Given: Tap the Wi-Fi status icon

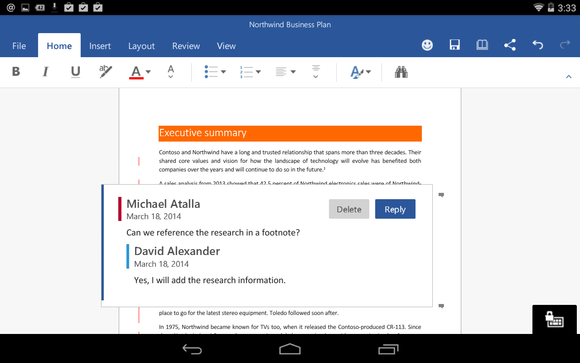Looking at the screenshot, I should click(x=538, y=7).
